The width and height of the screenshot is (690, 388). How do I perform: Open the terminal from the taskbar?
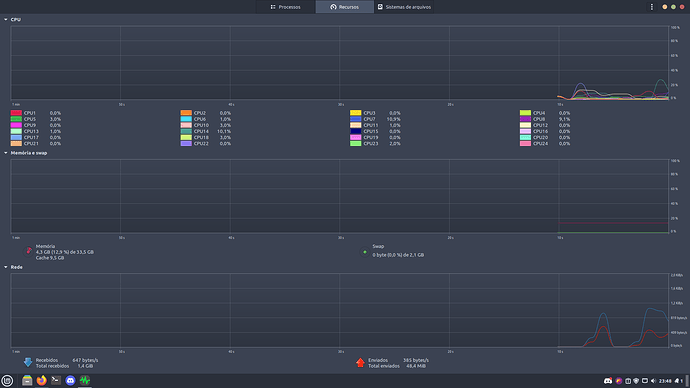point(56,381)
